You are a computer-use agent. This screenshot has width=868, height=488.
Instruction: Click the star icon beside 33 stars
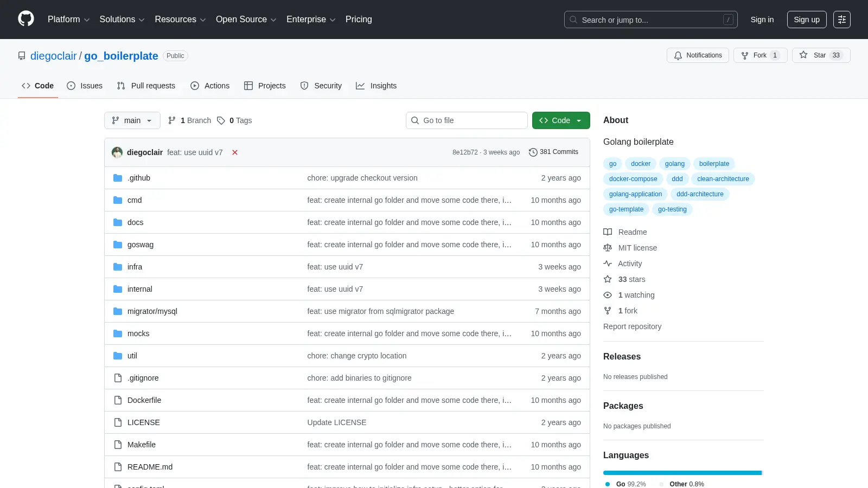click(x=608, y=279)
